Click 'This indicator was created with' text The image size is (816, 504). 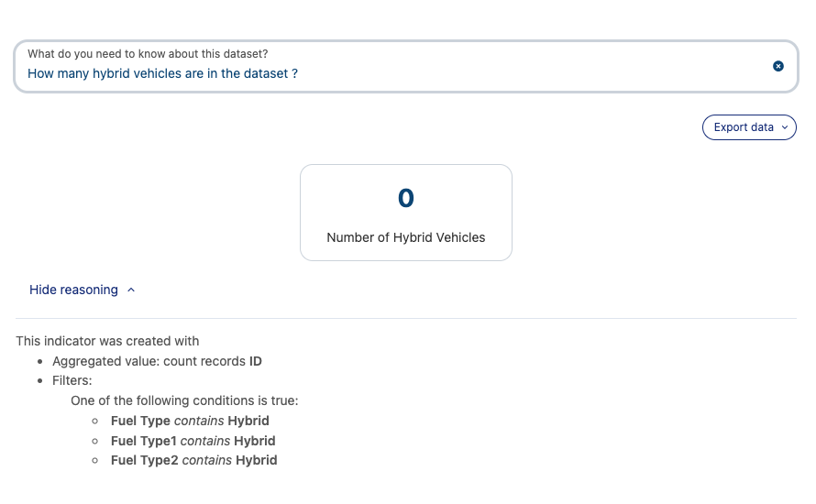click(107, 341)
